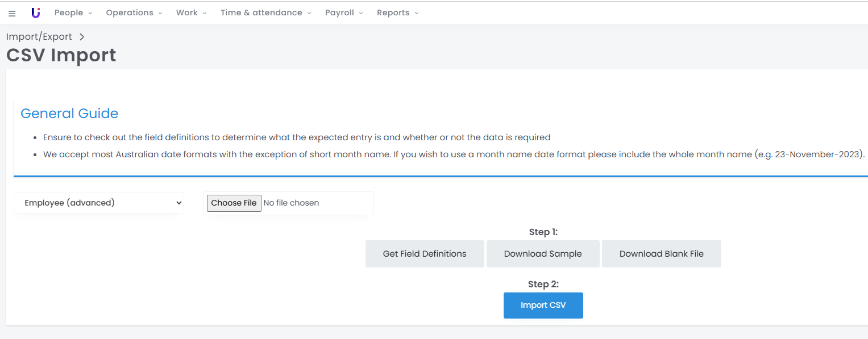Expand the Work dropdown menu

point(192,12)
